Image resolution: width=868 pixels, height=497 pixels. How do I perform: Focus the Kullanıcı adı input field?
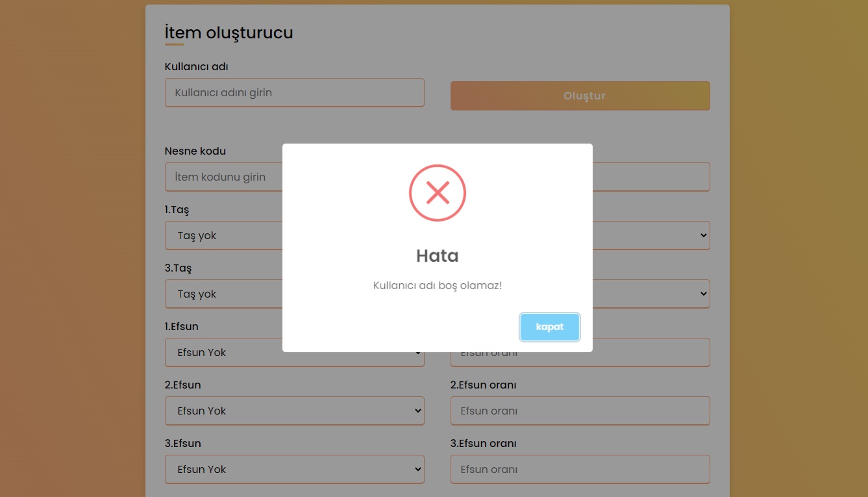click(x=295, y=92)
